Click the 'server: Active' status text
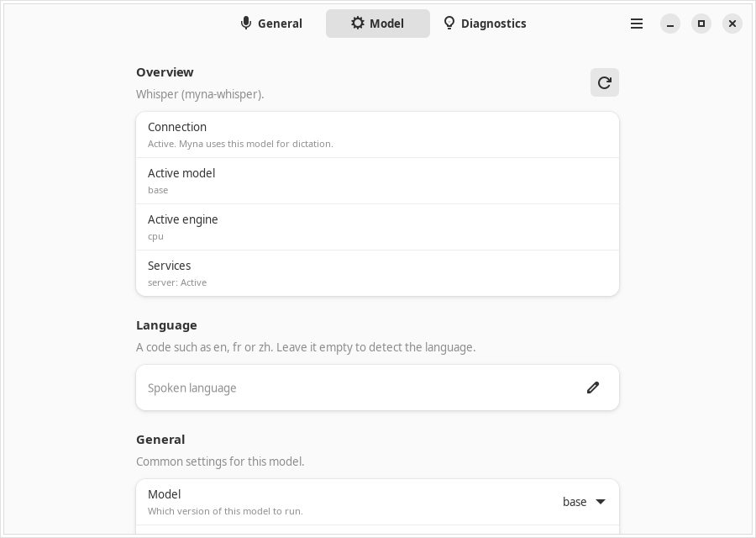 pos(177,282)
